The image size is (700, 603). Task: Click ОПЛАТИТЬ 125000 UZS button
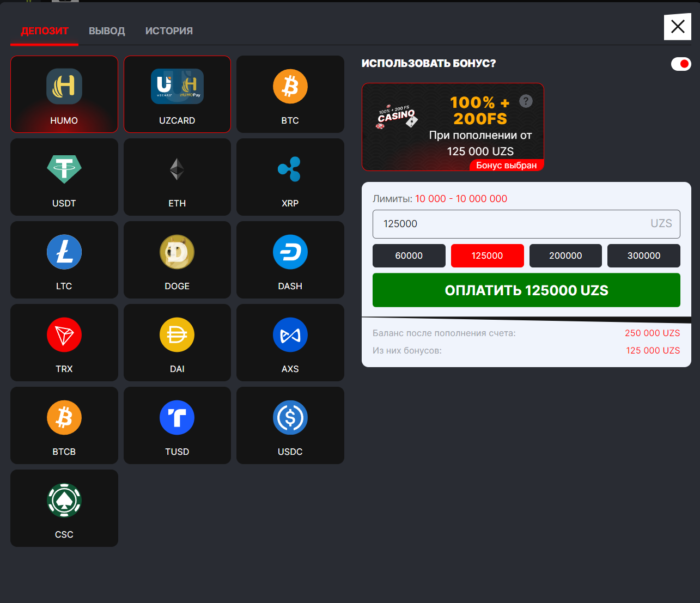tap(526, 290)
